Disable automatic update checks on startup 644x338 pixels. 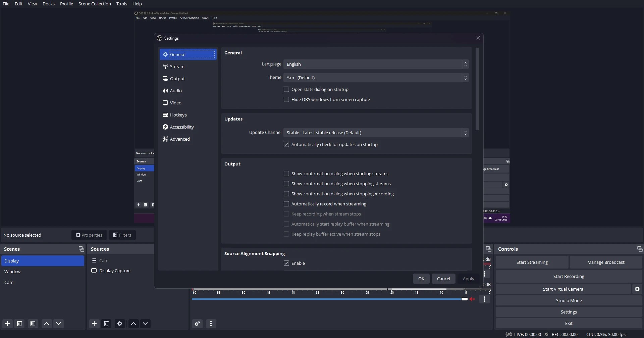pyautogui.click(x=287, y=144)
